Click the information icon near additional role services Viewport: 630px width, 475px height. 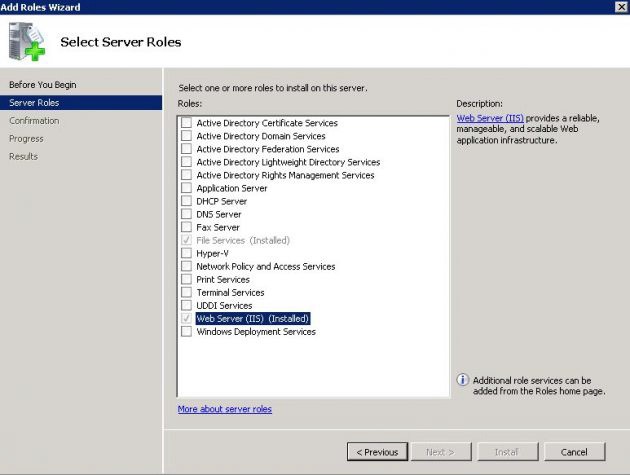tap(462, 380)
